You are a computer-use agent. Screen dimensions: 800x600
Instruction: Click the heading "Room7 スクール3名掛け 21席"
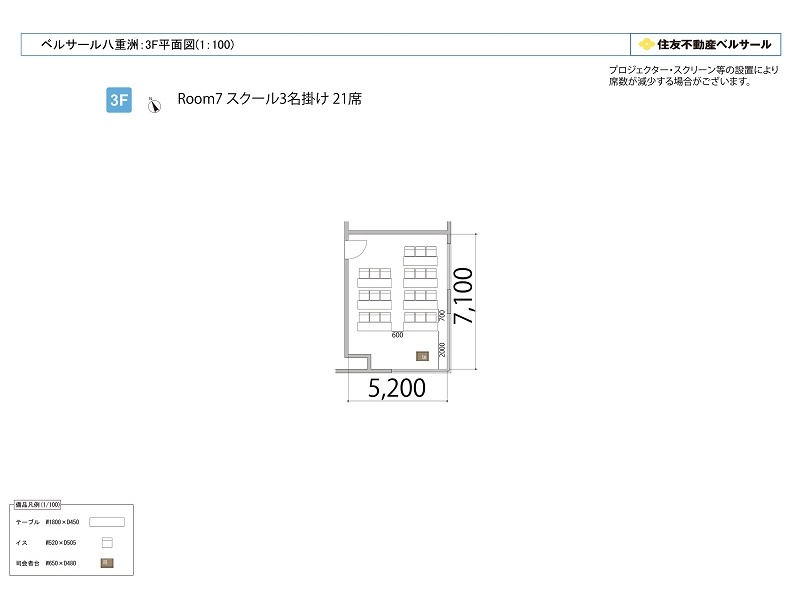coord(269,98)
